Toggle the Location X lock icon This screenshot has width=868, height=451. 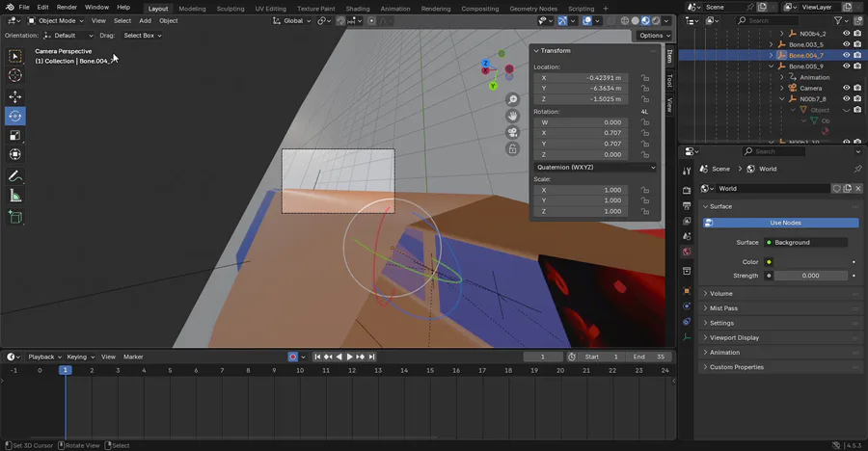[645, 78]
